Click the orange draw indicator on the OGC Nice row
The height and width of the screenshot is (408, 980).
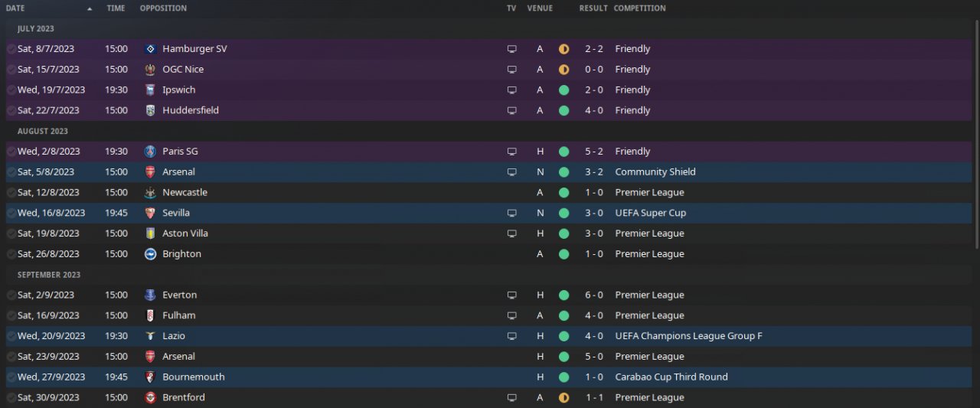564,70
